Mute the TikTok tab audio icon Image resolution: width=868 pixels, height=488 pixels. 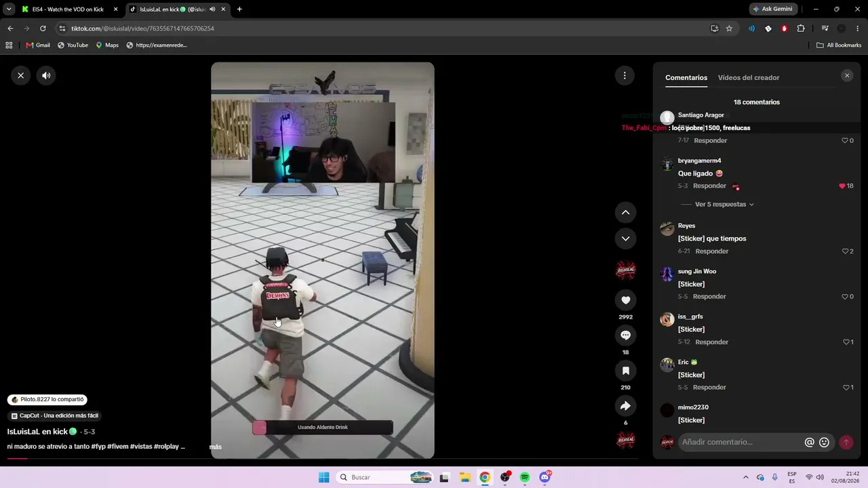212,9
